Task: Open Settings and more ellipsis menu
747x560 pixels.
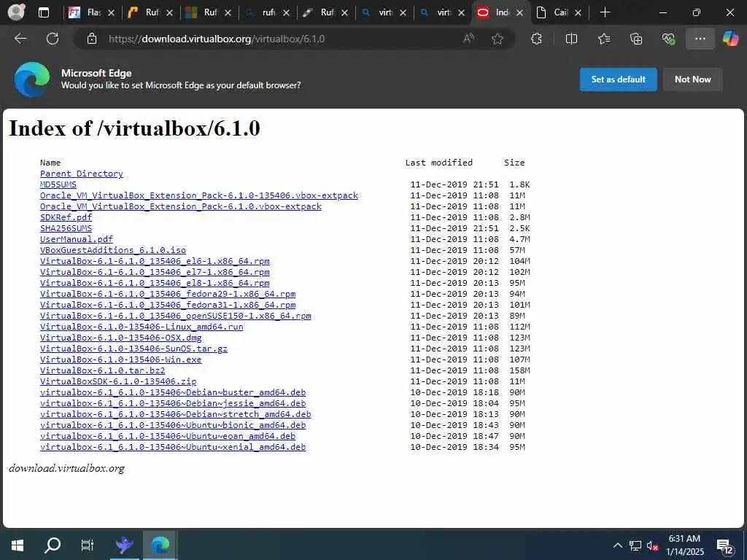Action: point(700,39)
